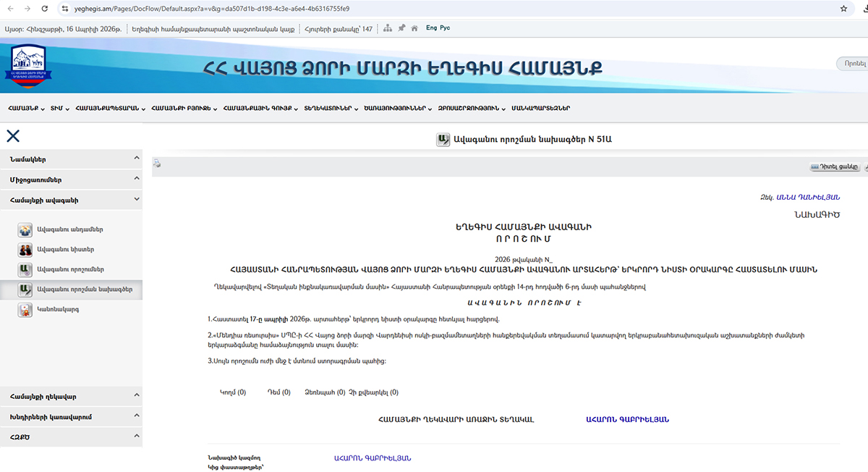Switch site language to Eng
The width and height of the screenshot is (868, 472).
[431, 28]
